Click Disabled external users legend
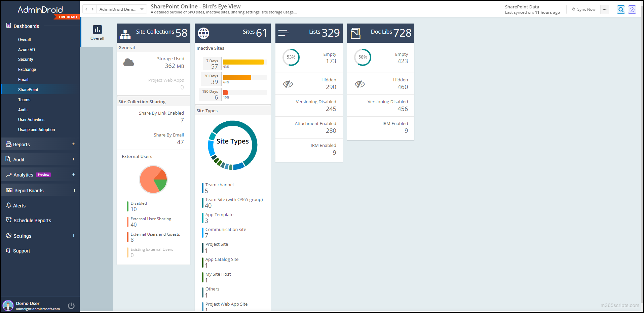 (x=139, y=203)
